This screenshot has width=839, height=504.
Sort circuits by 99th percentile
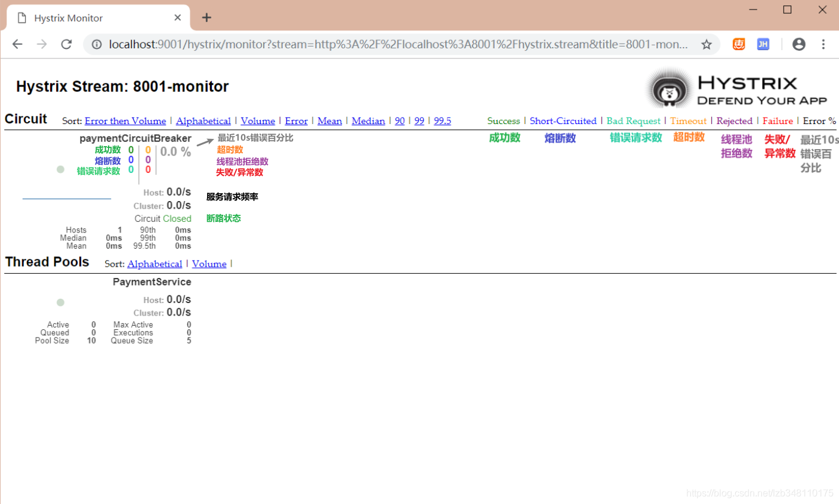tap(419, 120)
